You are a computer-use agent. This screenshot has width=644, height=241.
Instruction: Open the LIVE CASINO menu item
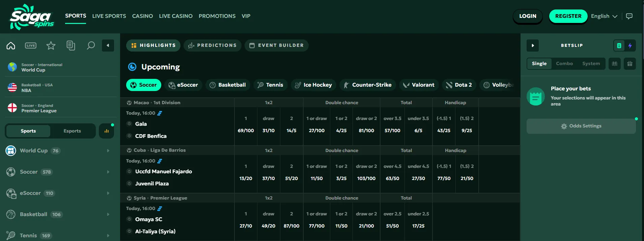click(176, 16)
